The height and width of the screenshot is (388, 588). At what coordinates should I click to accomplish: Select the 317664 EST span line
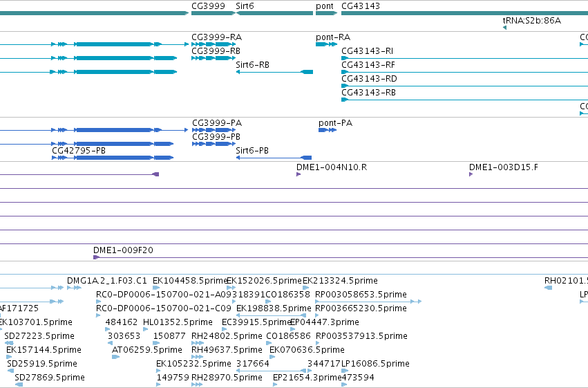[271, 371]
